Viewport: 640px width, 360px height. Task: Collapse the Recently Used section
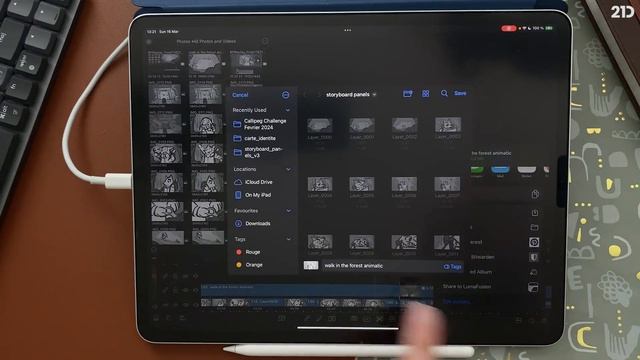pyautogui.click(x=288, y=110)
